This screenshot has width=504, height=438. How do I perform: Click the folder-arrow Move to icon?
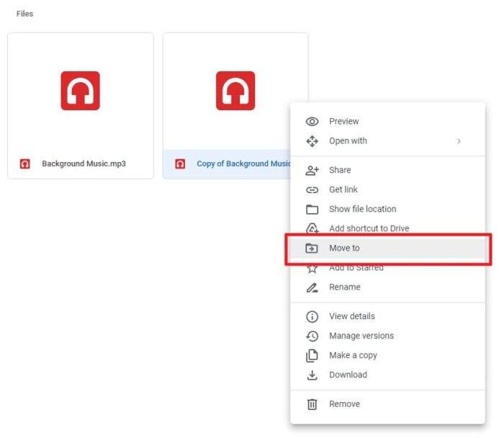[x=312, y=248]
